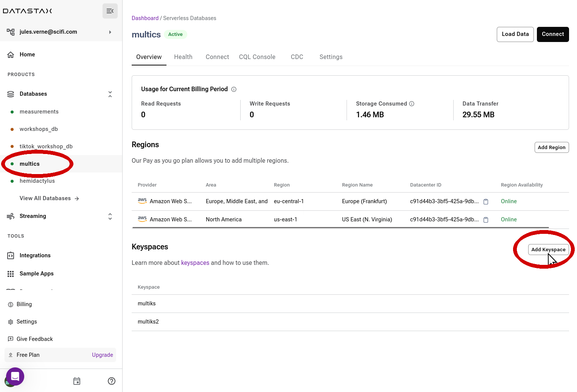Viewport: 577px width, 392px height.
Task: Click info icon beside Usage for Current Billing Period
Action: coord(234,89)
